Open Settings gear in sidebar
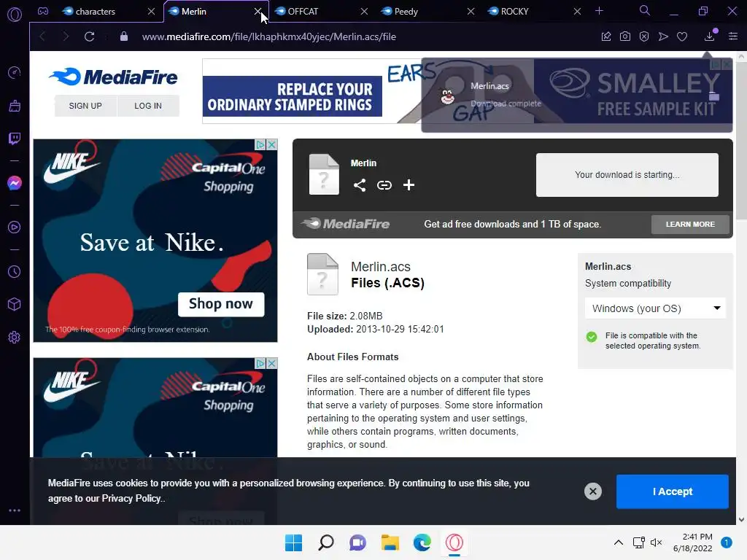Viewport: 747px width, 560px height. pos(15,337)
